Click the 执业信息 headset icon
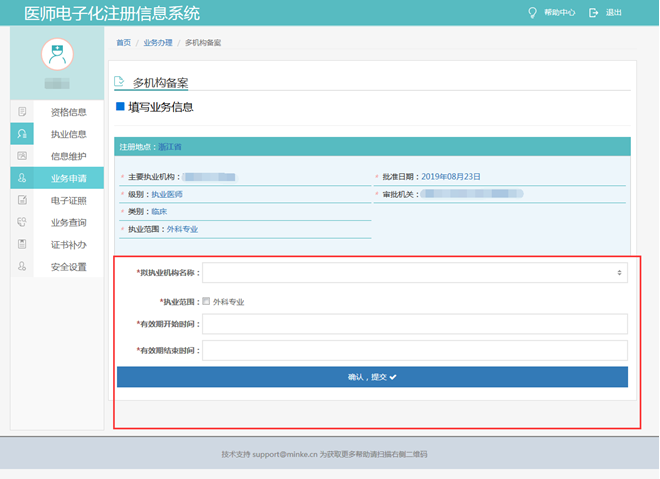 point(22,134)
